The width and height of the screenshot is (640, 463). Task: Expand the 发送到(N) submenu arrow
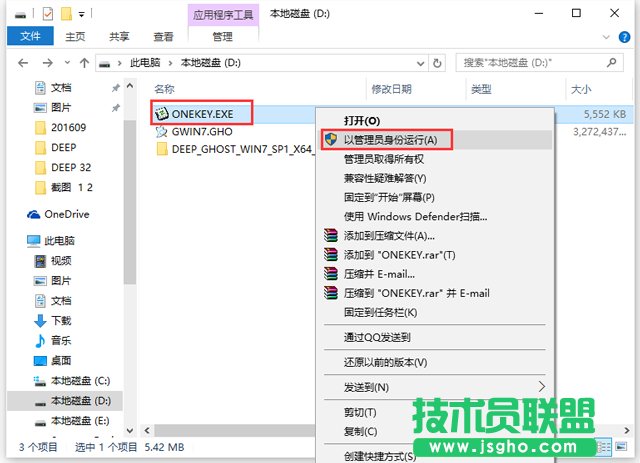[542, 386]
